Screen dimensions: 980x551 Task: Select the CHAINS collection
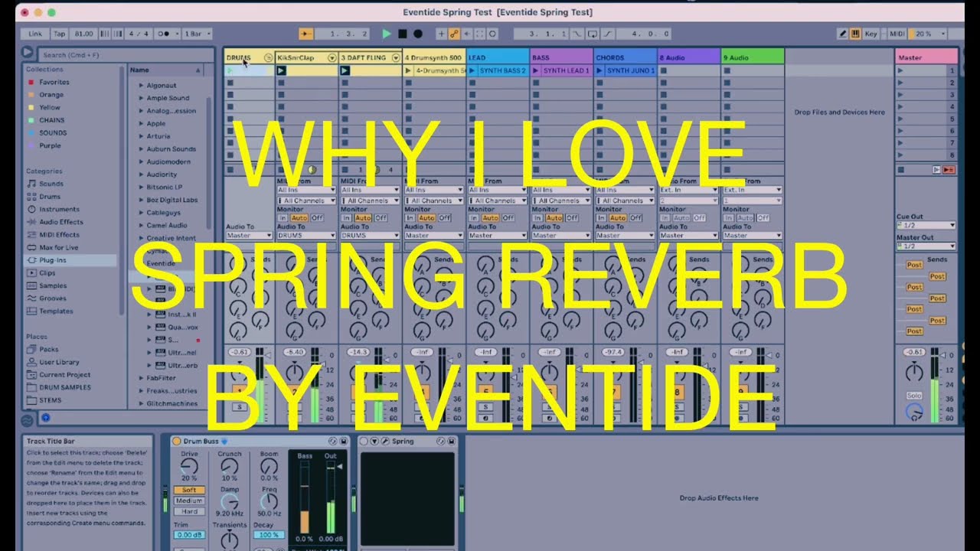coord(52,120)
